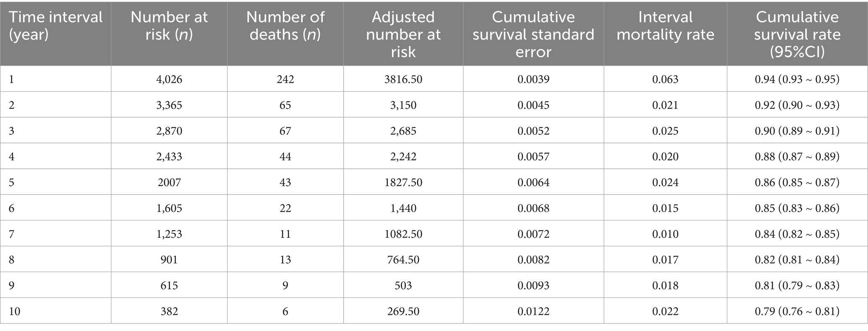Select the 242 deaths cell
Image resolution: width=868 pixels, height=331 pixels.
[285, 79]
